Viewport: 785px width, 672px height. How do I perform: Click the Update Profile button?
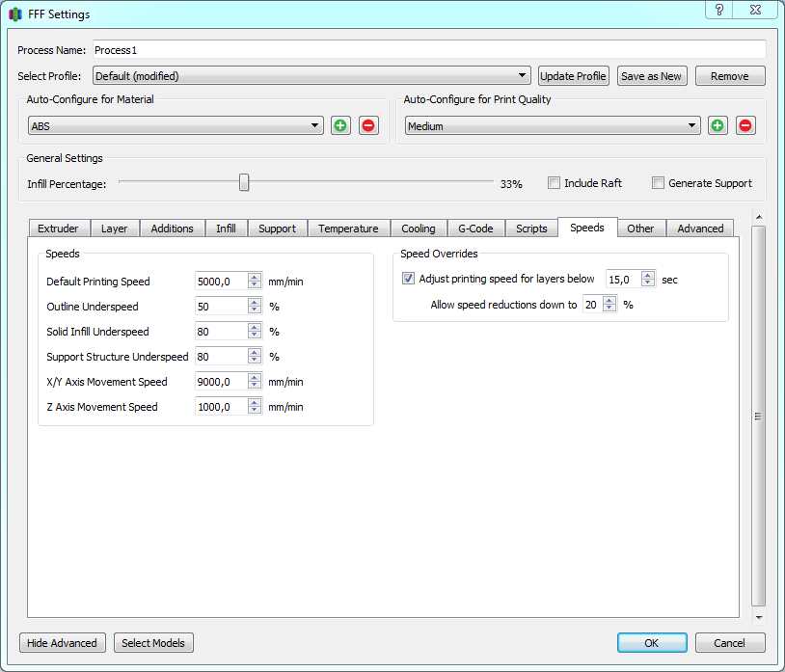(x=573, y=76)
